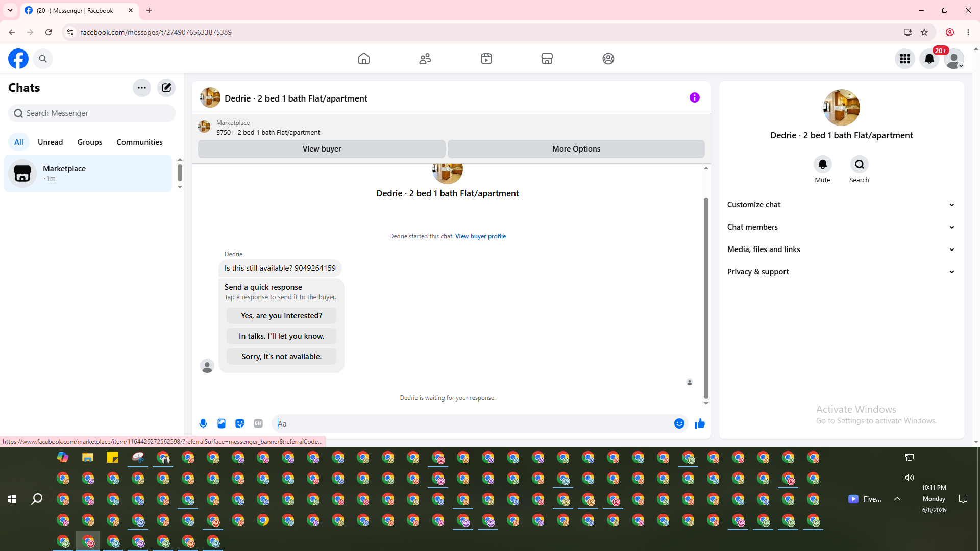The height and width of the screenshot is (551, 980).
Task: Open conversation information icon
Action: point(695,97)
